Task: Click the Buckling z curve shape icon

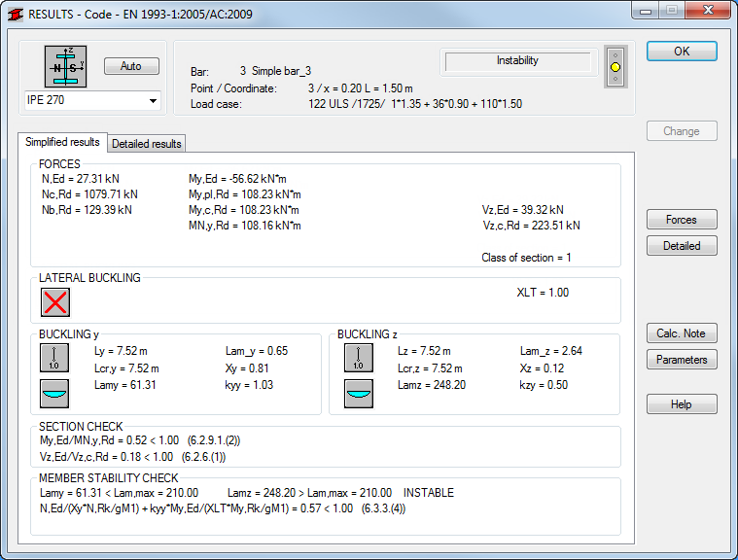Action: (359, 394)
